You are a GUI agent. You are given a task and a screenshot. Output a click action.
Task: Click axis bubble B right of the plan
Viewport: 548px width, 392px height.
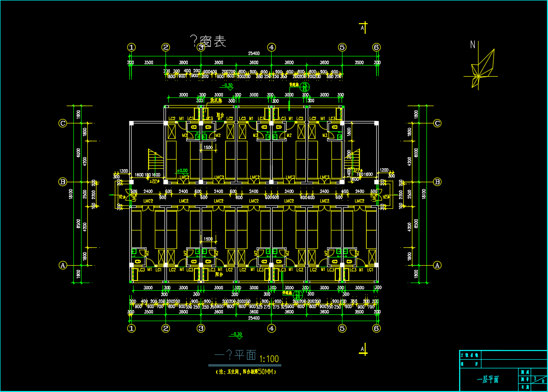(437, 182)
